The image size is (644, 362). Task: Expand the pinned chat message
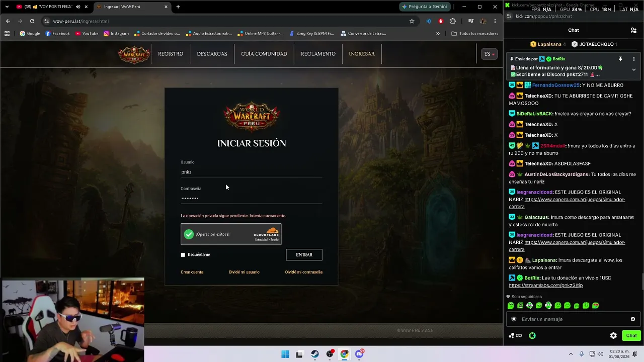tap(633, 70)
